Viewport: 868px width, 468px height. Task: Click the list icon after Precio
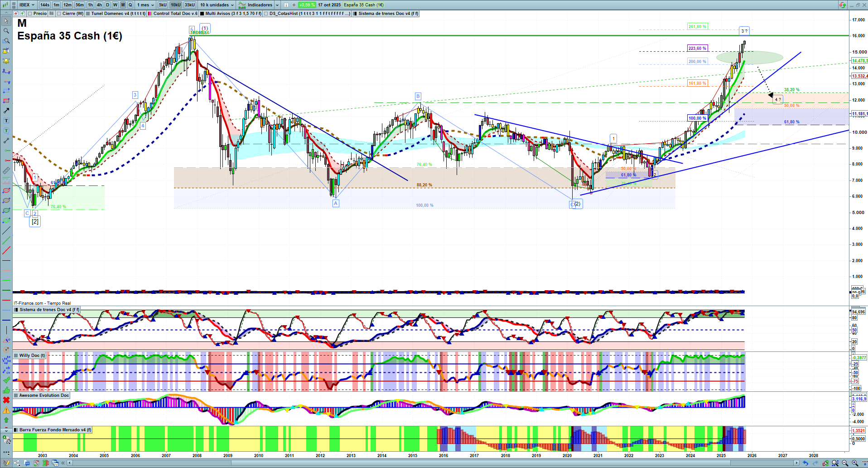coord(52,14)
